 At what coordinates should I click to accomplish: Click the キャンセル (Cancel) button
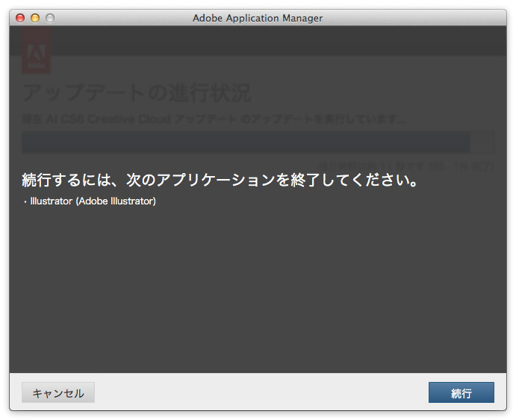click(x=58, y=392)
